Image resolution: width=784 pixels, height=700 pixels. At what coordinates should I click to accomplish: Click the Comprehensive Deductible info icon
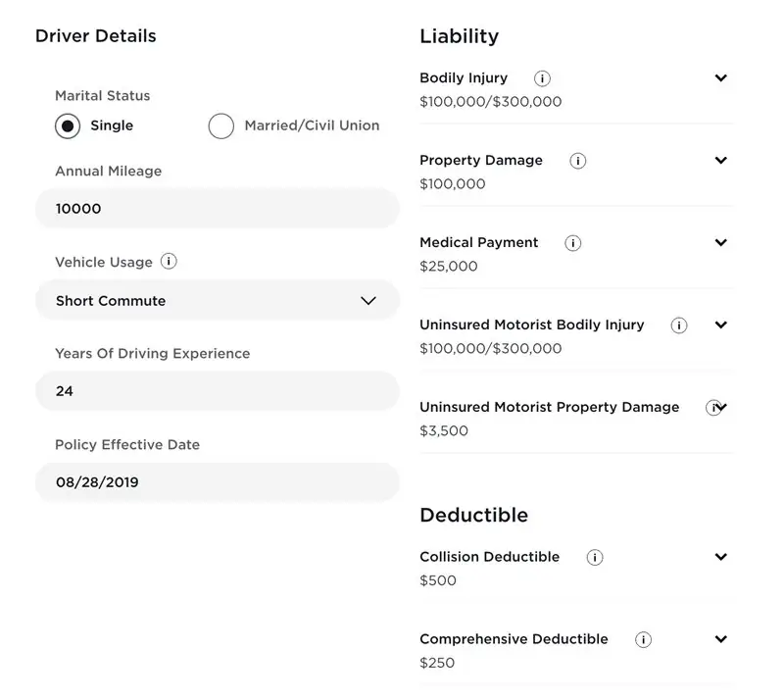[643, 639]
